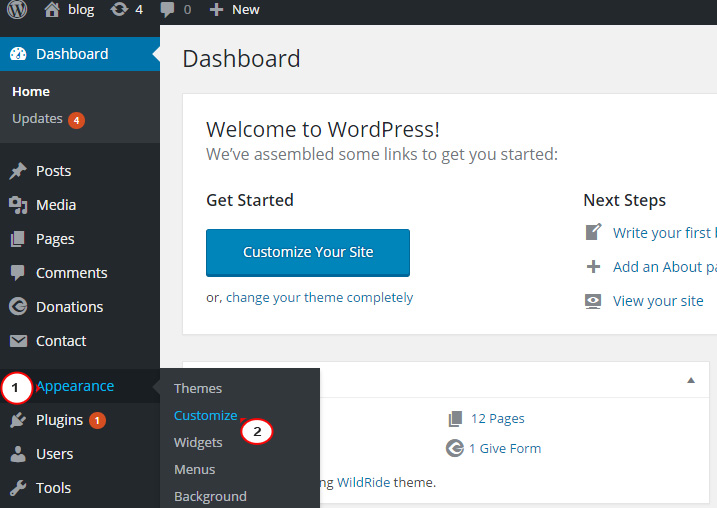Click the blog site name in admin bar
The width and height of the screenshot is (717, 508).
pyautogui.click(x=81, y=10)
